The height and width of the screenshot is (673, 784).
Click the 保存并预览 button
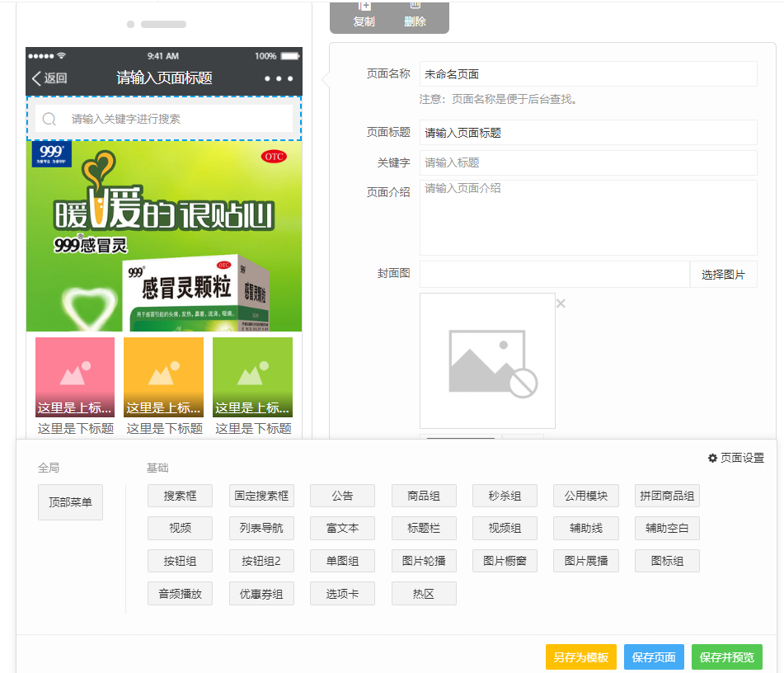pos(727,657)
